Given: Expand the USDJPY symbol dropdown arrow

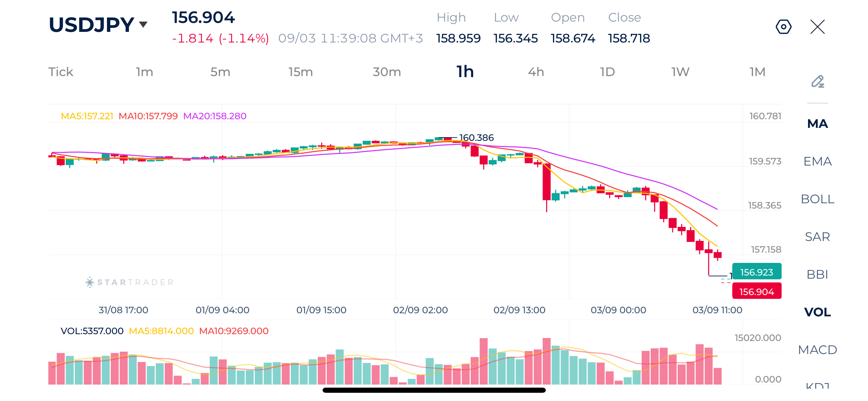Looking at the screenshot, I should click(x=143, y=24).
